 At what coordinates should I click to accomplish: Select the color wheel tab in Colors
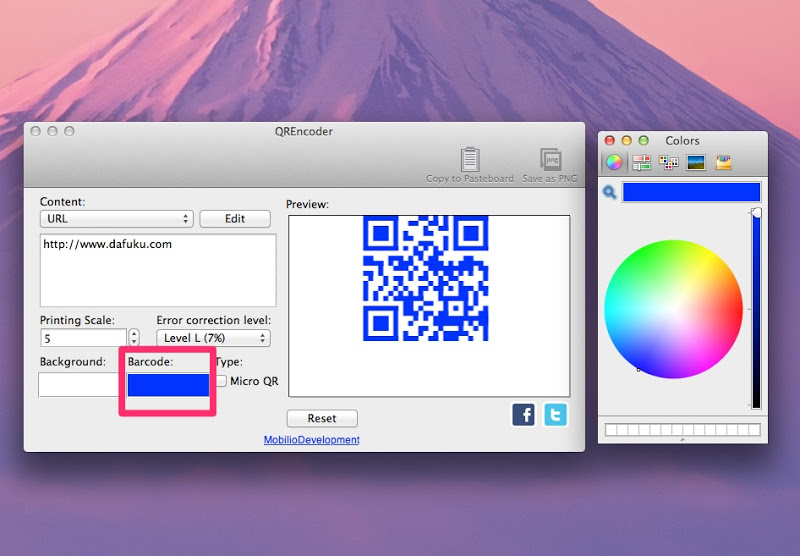pos(614,163)
